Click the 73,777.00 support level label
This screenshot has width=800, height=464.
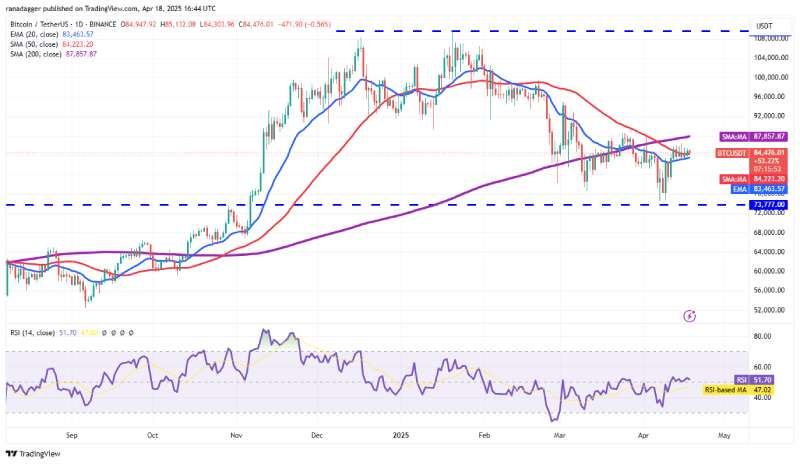tap(768, 205)
